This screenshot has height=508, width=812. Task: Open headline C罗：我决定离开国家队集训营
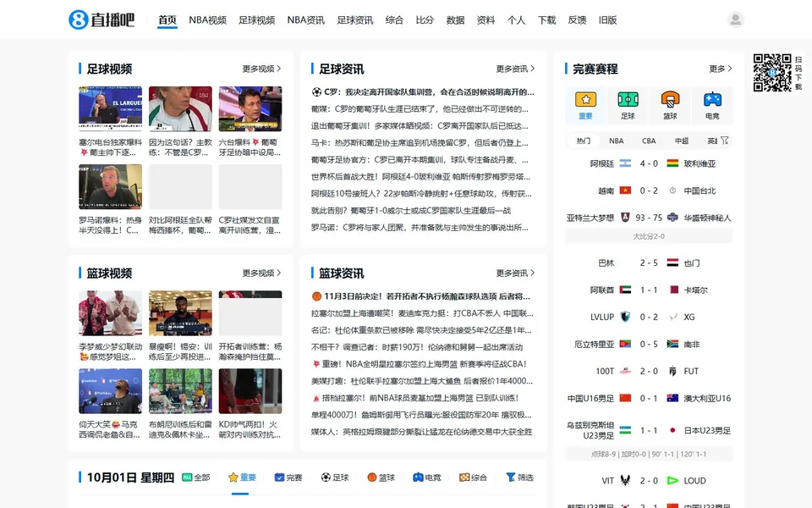point(423,91)
